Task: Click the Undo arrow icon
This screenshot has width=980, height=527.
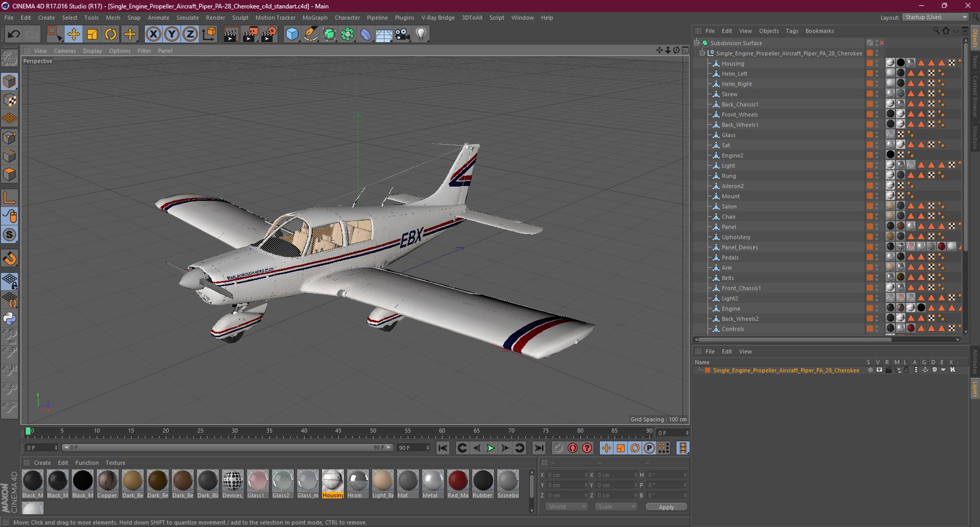Action: pos(14,34)
